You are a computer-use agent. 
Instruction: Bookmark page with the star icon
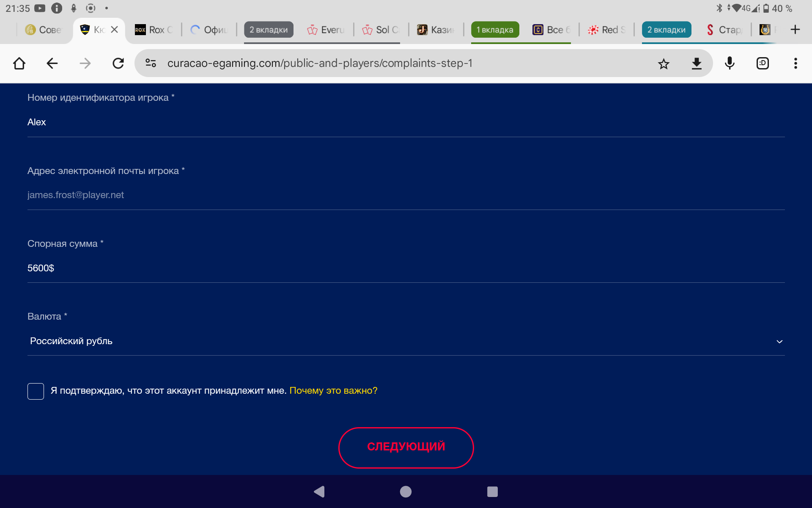pyautogui.click(x=664, y=63)
